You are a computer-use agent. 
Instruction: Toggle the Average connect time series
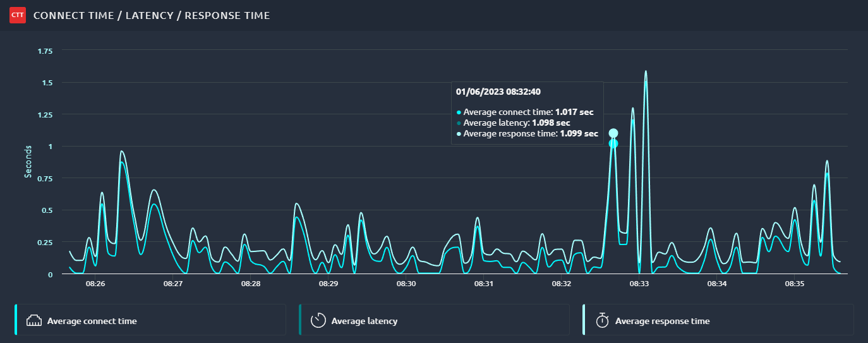(x=150, y=320)
